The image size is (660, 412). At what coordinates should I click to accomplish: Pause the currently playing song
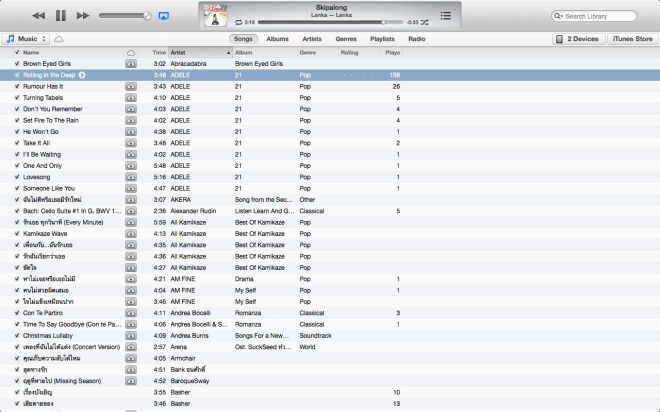coord(60,16)
